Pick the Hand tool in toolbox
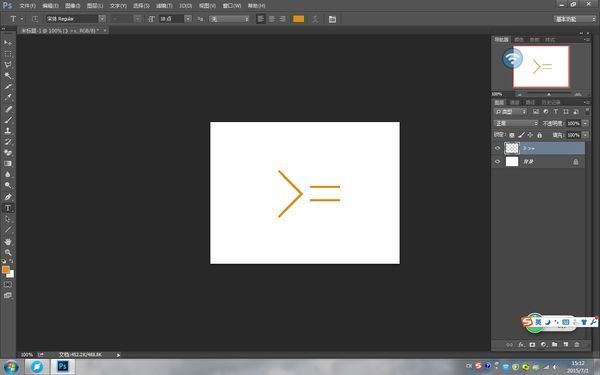This screenshot has height=375, width=600. click(x=8, y=241)
